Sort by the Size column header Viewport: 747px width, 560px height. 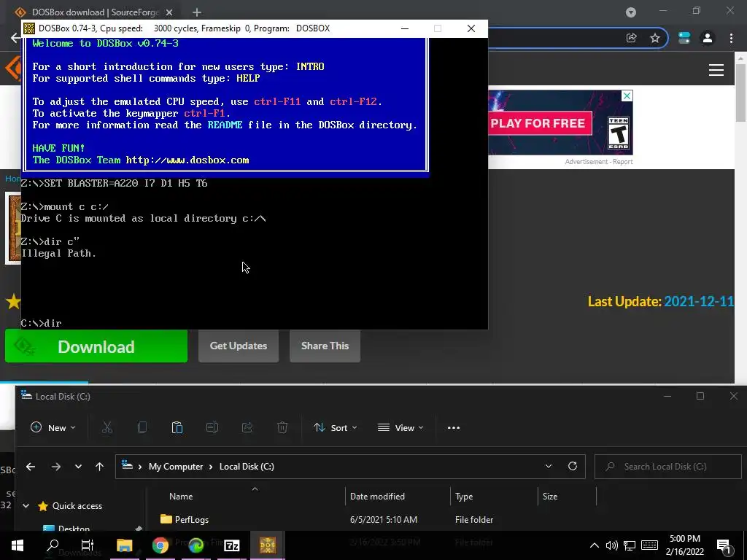coord(550,496)
